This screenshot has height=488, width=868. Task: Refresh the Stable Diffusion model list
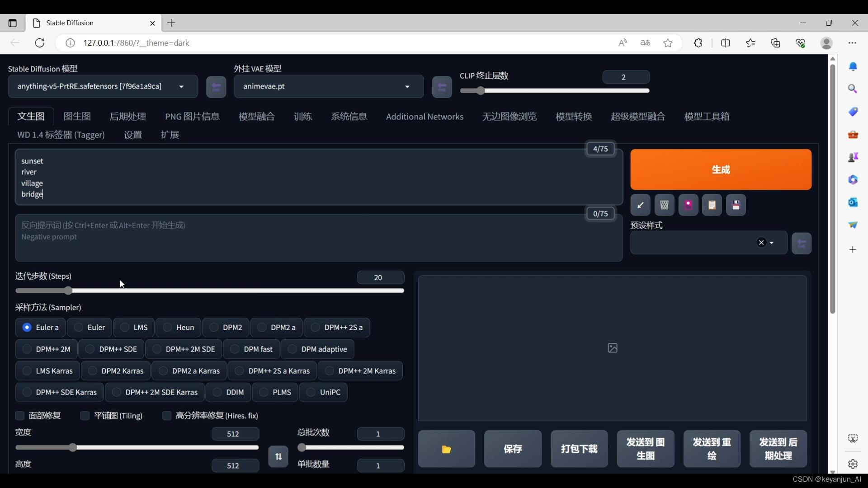tap(216, 87)
